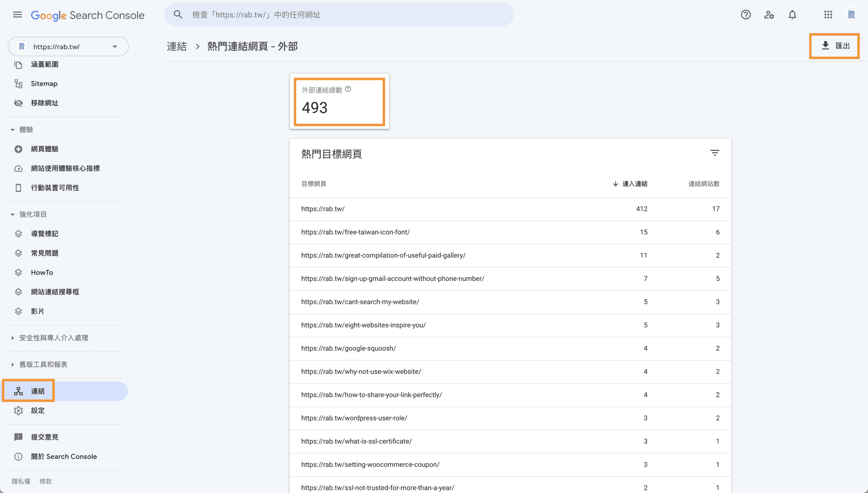Screen dimensions: 868x493
Task: Open the 網站使用體驗核心指標 report
Action: [x=65, y=169]
